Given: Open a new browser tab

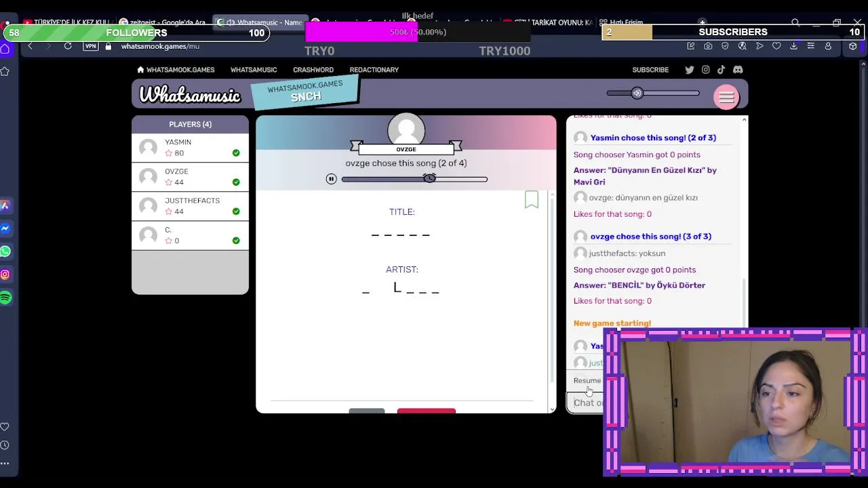Looking at the screenshot, I should pos(702,22).
